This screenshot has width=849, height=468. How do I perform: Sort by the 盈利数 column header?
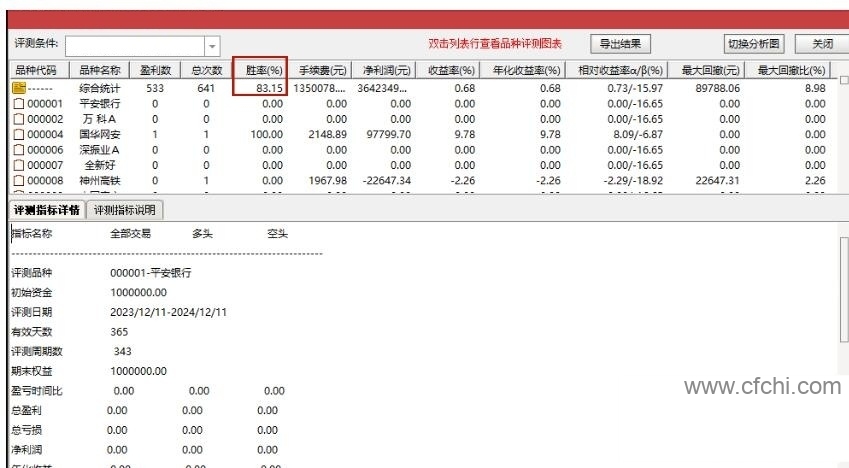pos(155,70)
